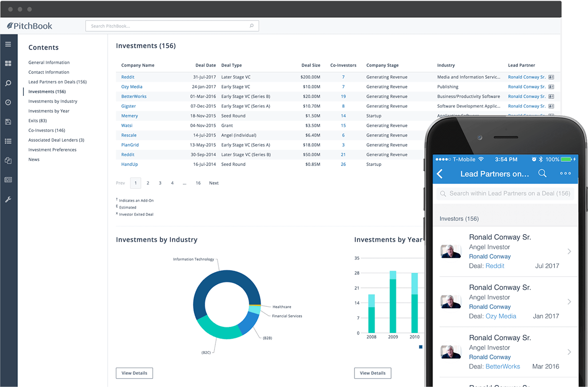This screenshot has height=387, width=588.
Task: Open the copy documents icon in sidebar
Action: click(8, 161)
